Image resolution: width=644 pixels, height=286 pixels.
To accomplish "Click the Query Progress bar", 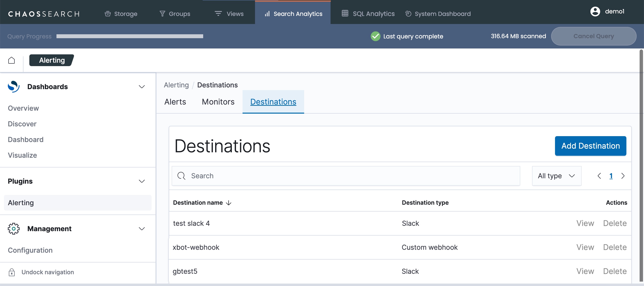I will click(x=130, y=36).
